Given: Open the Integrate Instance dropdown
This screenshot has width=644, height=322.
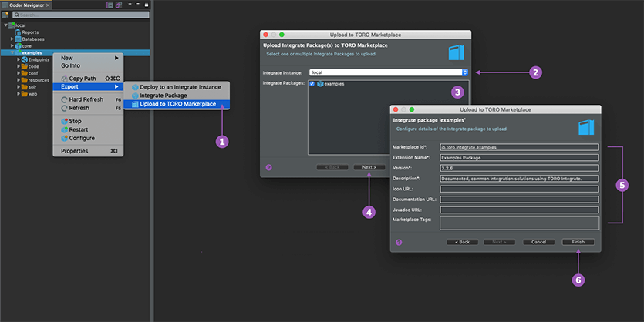Looking at the screenshot, I should (465, 72).
